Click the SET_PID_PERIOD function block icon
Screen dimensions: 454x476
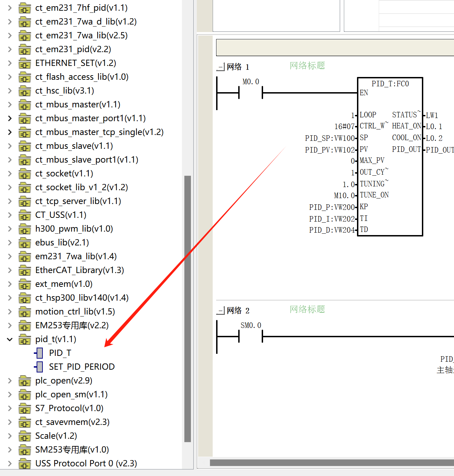(x=39, y=367)
